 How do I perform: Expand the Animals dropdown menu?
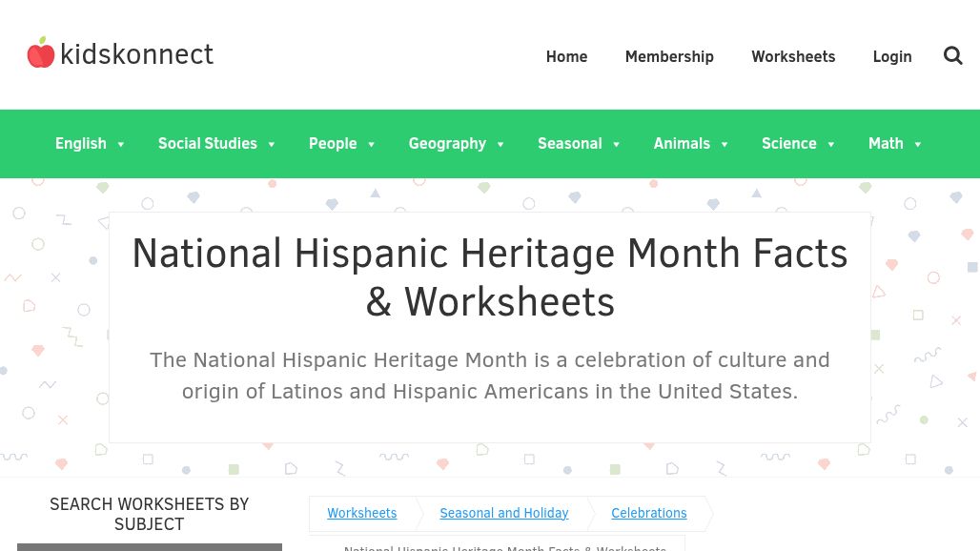691,144
